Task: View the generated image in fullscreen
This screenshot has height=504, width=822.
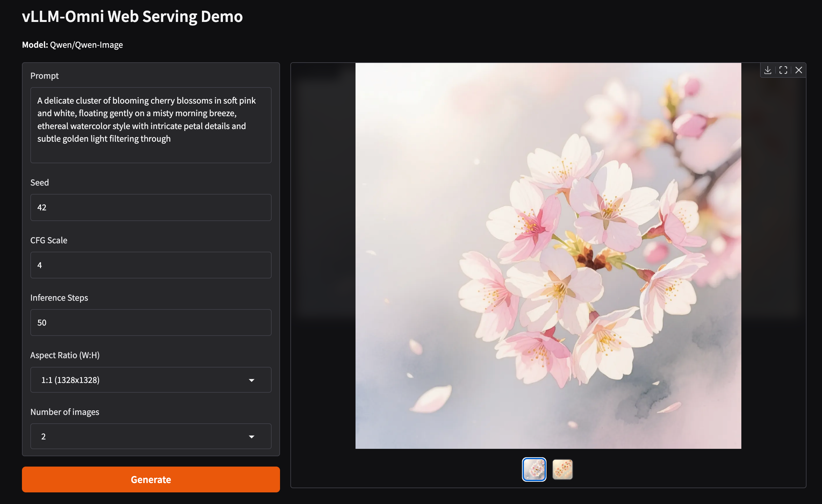Action: click(783, 70)
